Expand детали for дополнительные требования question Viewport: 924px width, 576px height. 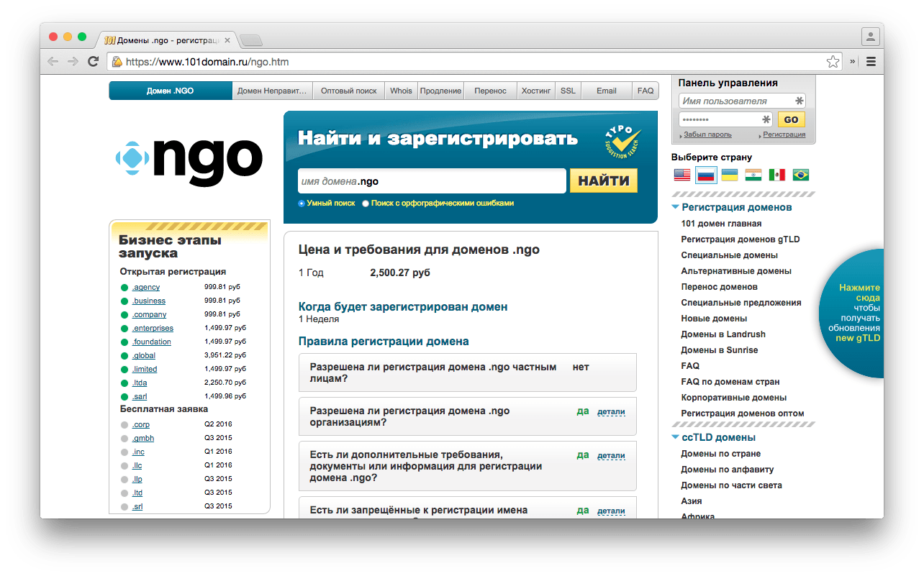point(611,456)
